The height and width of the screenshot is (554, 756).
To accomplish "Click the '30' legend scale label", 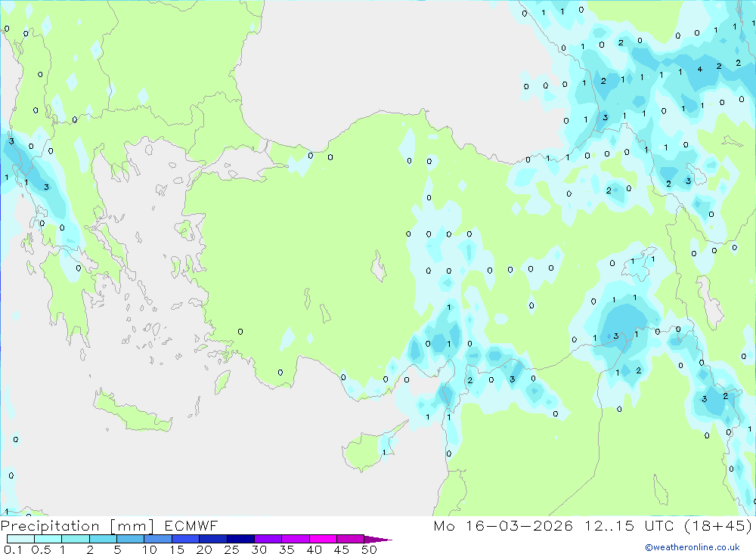I will [x=259, y=549].
